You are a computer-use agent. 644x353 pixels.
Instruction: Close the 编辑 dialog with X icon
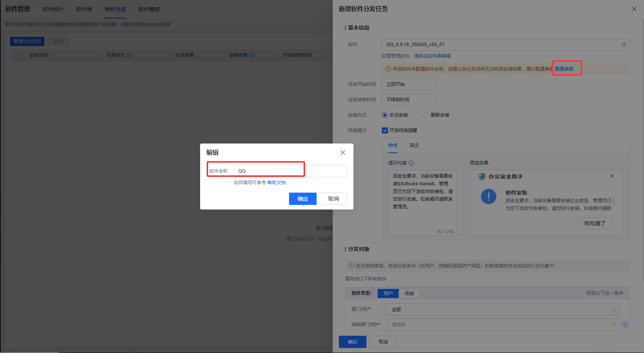pos(343,152)
